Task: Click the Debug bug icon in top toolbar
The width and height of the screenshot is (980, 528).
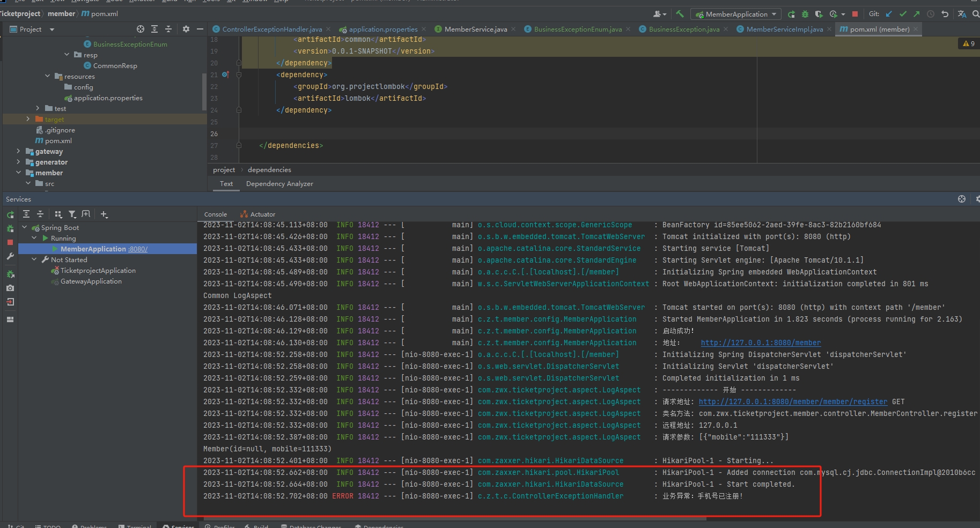Action: [805, 14]
